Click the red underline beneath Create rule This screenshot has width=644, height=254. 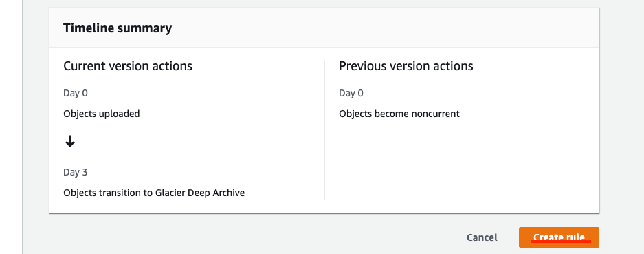[561, 241]
